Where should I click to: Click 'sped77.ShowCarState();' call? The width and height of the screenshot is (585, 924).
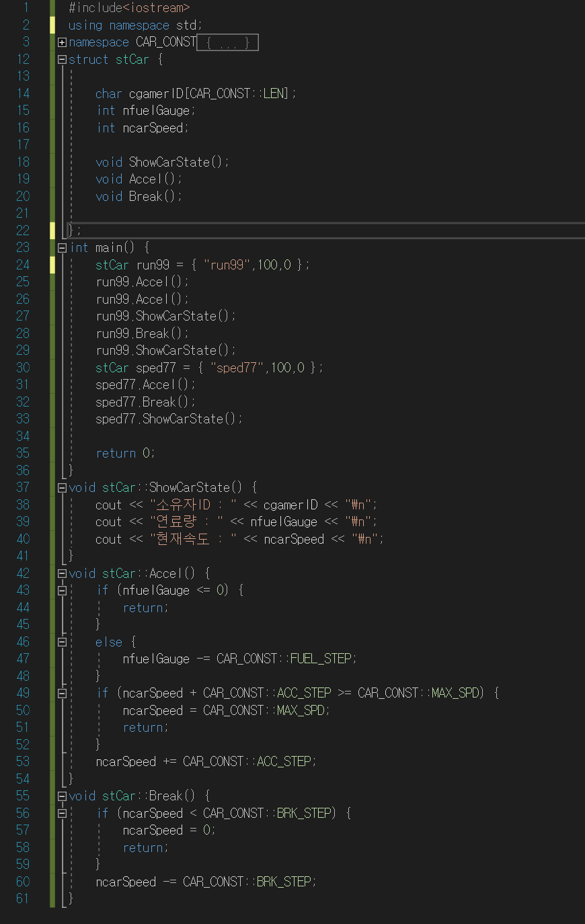pos(169,419)
